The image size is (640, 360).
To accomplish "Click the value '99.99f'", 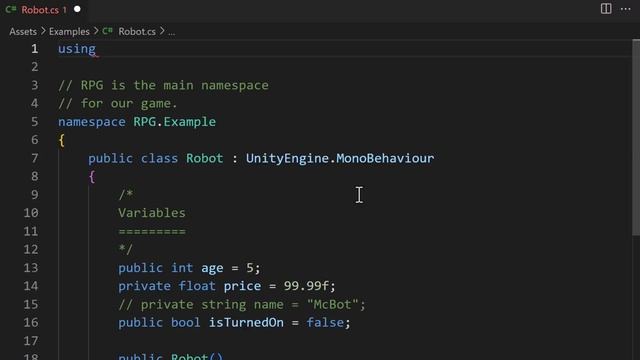I will (306, 286).
